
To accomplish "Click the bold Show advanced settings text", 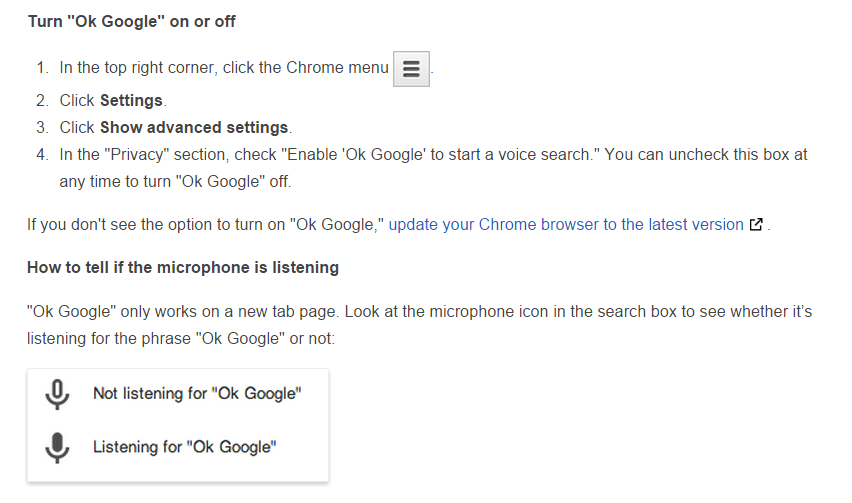I will 194,127.
